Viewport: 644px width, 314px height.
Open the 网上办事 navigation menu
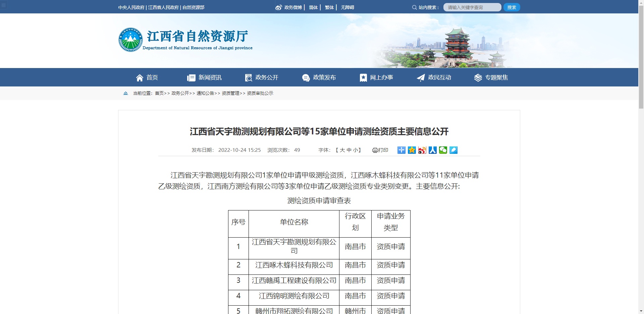coord(381,77)
